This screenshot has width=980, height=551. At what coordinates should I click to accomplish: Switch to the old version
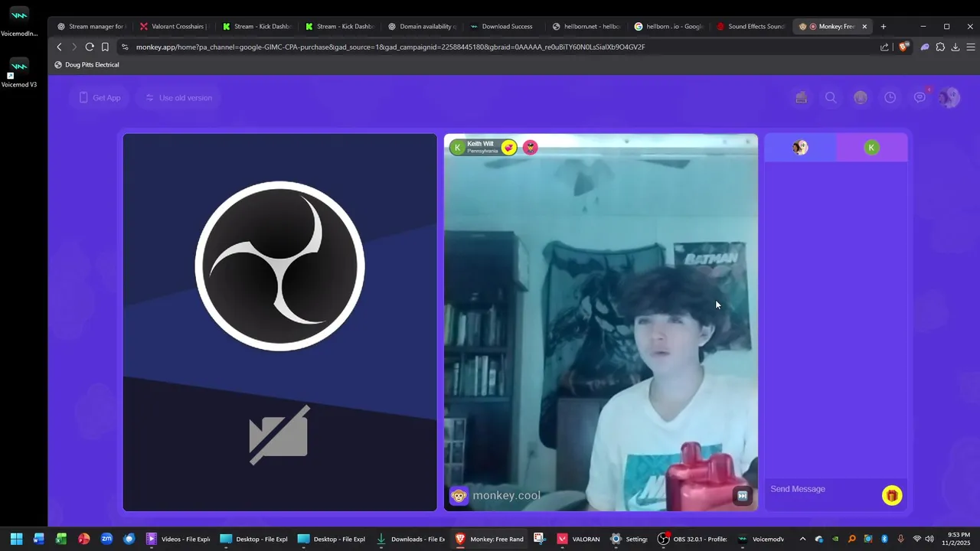point(178,98)
